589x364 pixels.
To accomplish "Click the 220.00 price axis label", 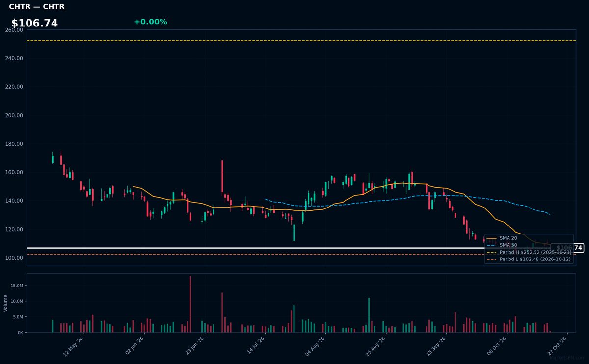I will click(x=14, y=87).
